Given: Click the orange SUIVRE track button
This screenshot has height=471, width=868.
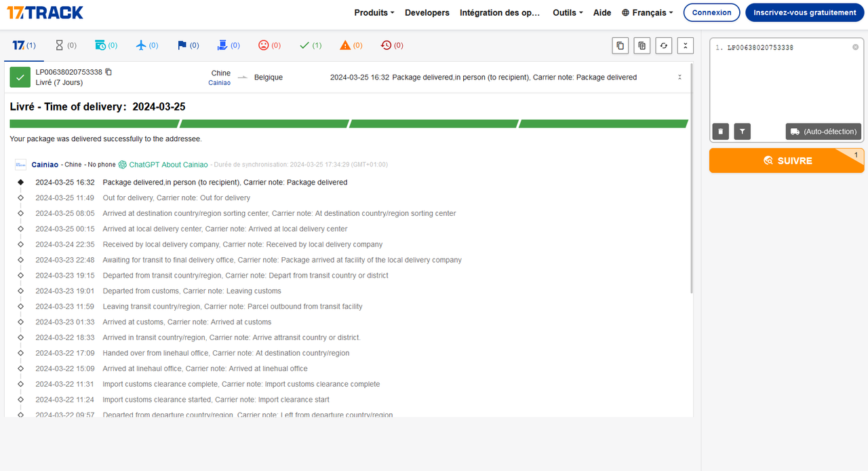Looking at the screenshot, I should pyautogui.click(x=787, y=161).
